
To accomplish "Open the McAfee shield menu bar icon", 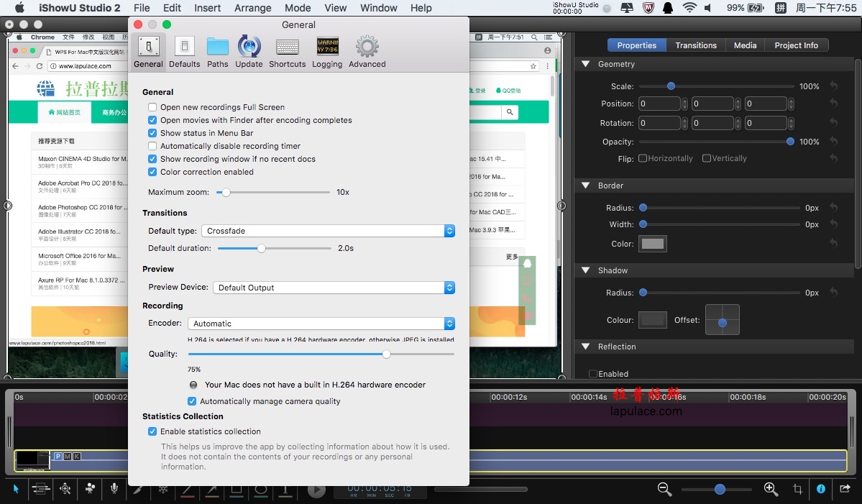I will 648,8.
